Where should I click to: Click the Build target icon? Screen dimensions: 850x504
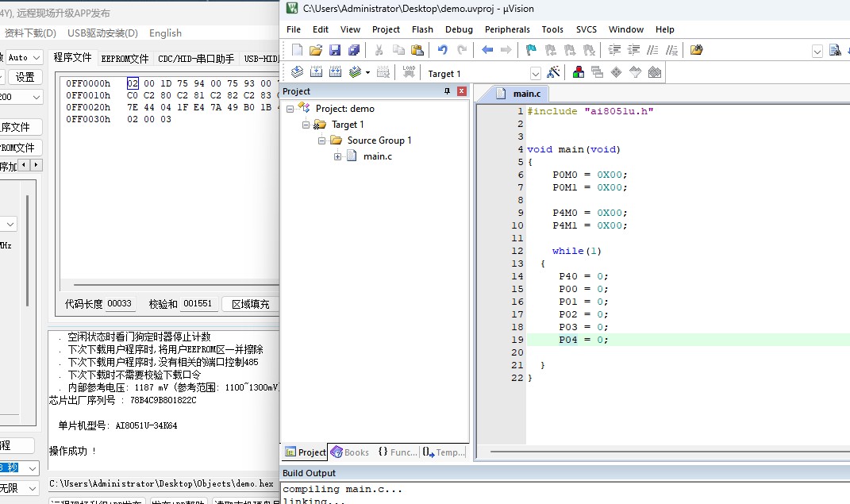click(316, 72)
